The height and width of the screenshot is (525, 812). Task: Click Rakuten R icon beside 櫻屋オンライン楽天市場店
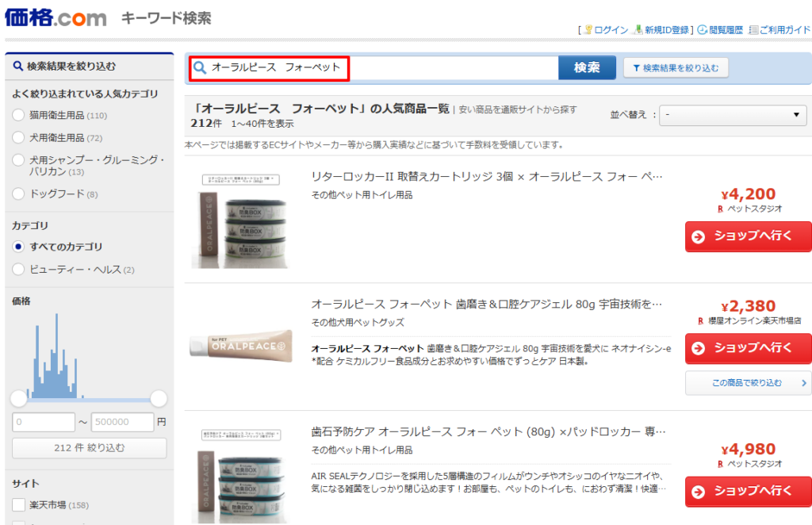(701, 321)
